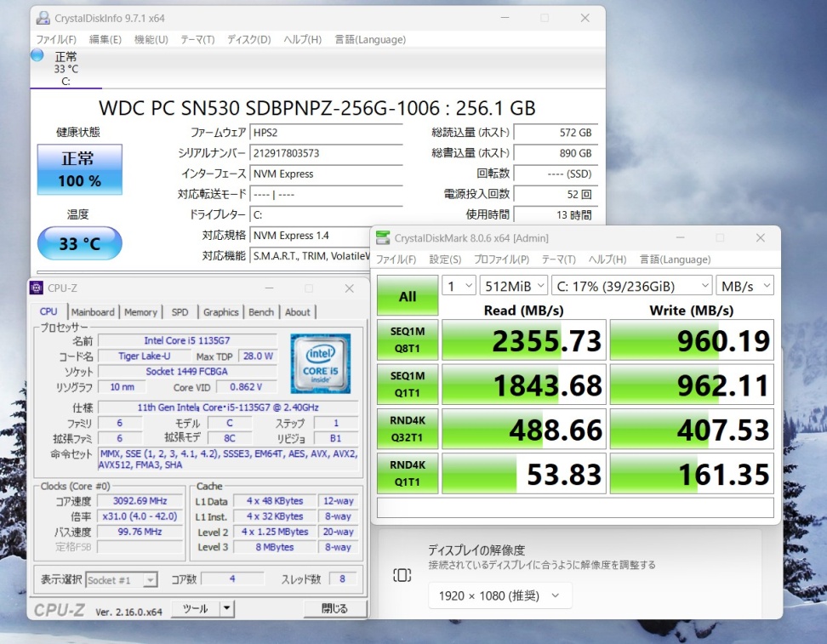Click the display resolution icon in Settings

click(402, 575)
